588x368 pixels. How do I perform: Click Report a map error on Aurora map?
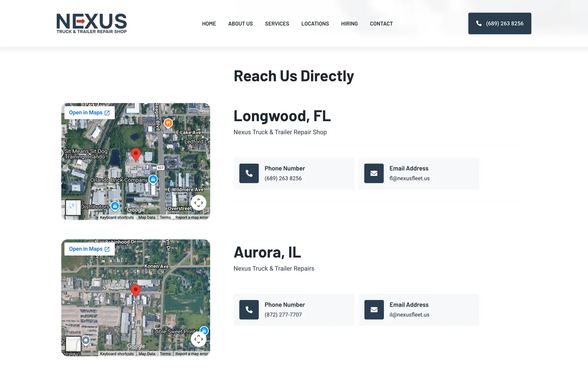pos(191,354)
